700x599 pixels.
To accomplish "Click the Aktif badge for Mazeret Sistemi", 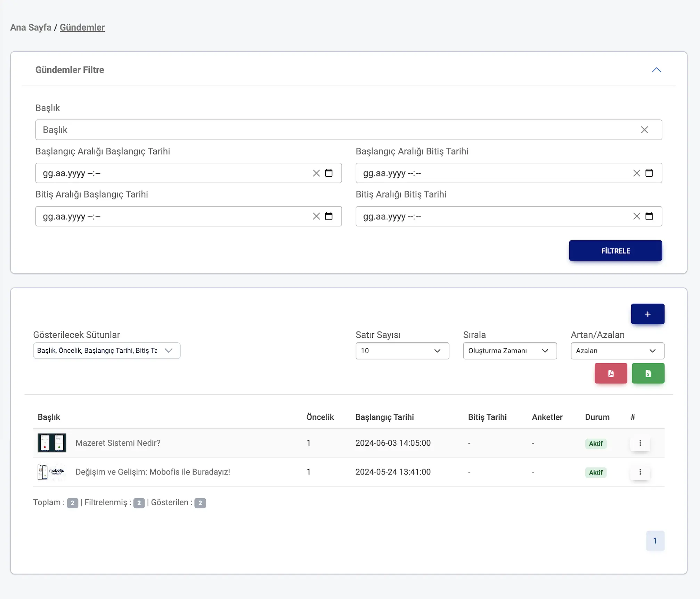I will (596, 444).
